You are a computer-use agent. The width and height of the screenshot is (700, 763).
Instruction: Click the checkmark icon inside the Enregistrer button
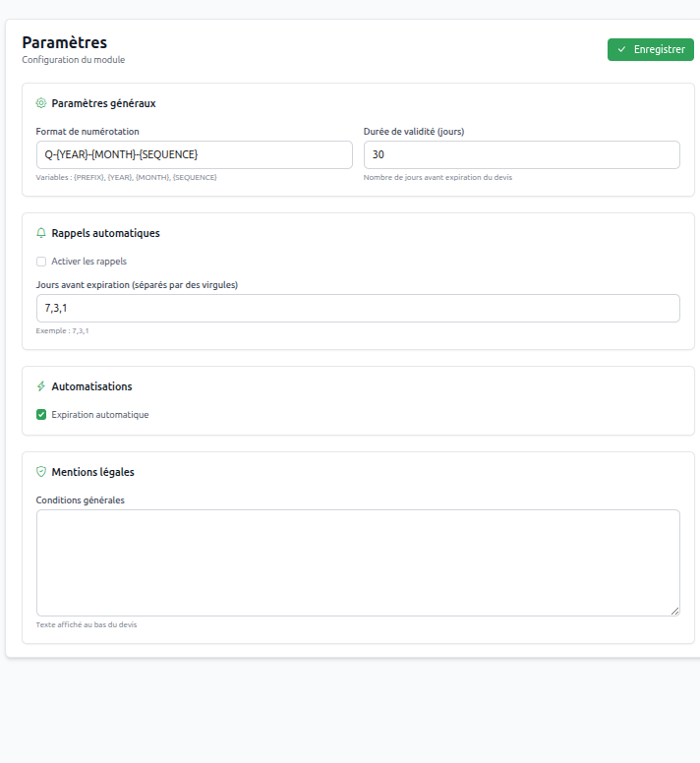621,49
